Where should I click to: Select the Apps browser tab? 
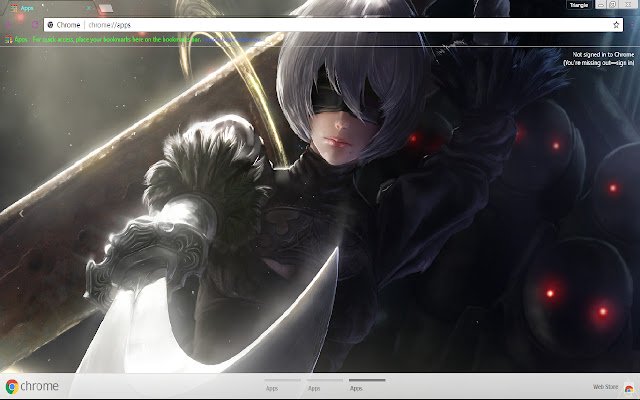click(49, 8)
